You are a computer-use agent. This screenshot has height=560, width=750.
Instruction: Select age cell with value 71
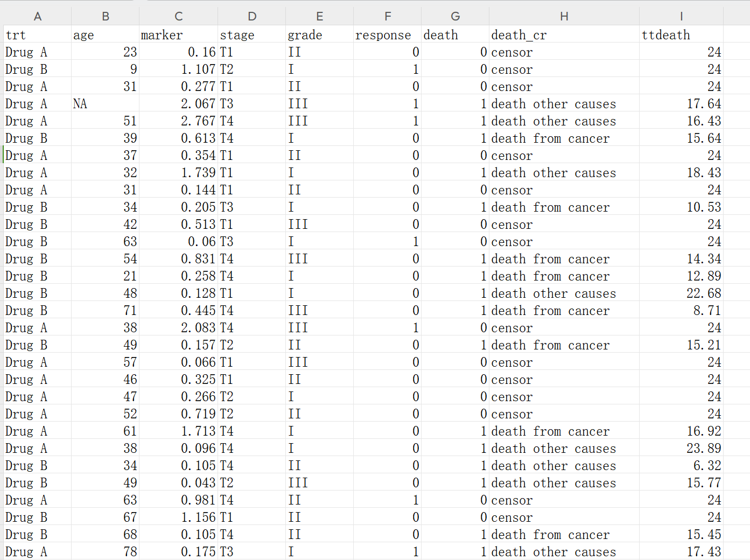click(x=105, y=310)
